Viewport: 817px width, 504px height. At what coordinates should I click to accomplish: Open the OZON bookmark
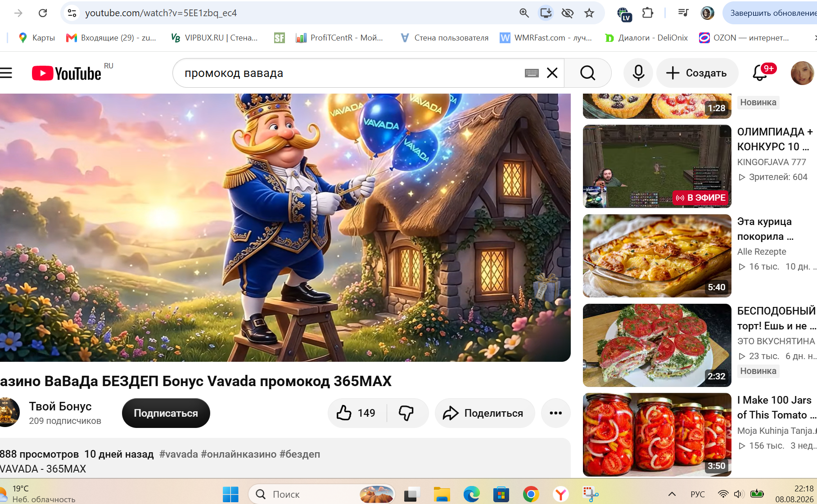click(744, 38)
